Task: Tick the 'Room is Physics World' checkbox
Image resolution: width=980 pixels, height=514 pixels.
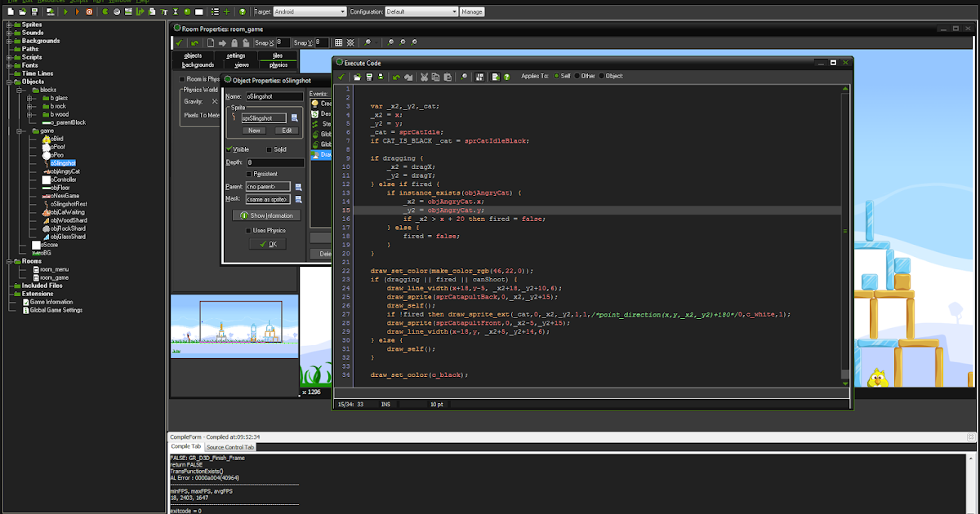Action: click(x=181, y=79)
